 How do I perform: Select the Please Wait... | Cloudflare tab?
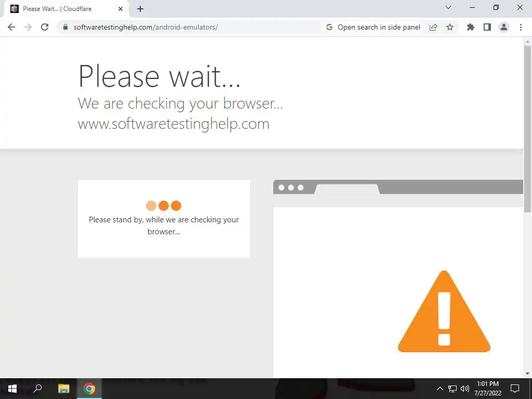(66, 9)
